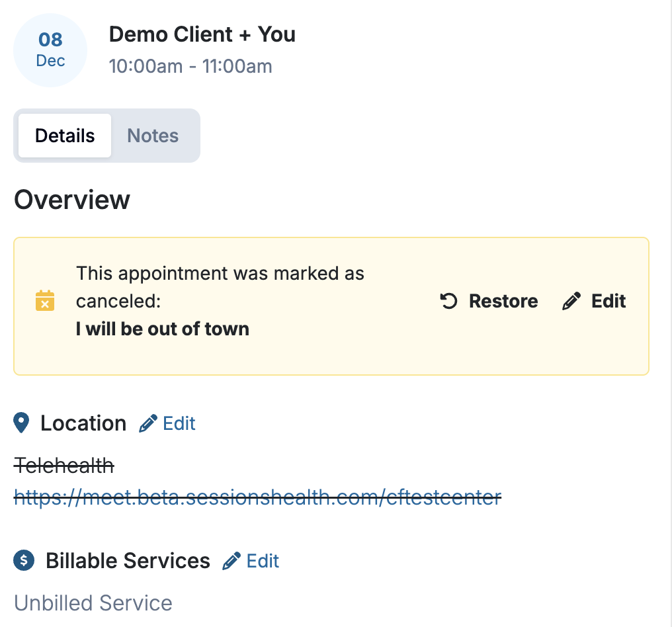Click the Edit label in the cancellation banner
672x627 pixels.
pos(609,302)
